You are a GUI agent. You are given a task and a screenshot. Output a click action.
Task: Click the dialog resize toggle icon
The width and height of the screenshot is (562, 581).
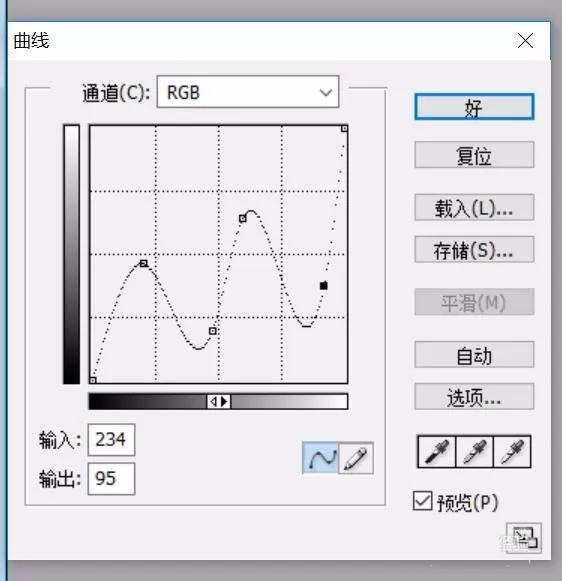click(x=524, y=538)
